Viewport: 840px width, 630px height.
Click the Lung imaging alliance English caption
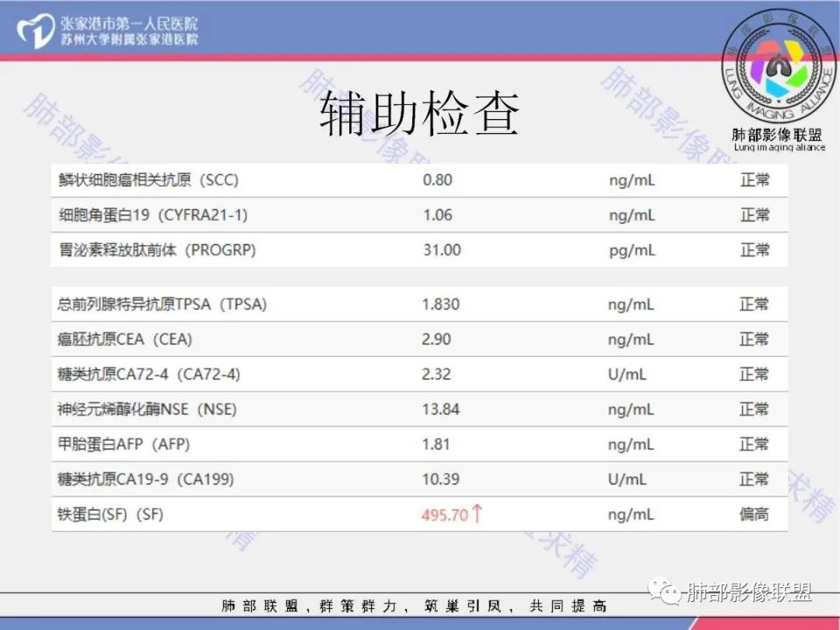(x=779, y=147)
